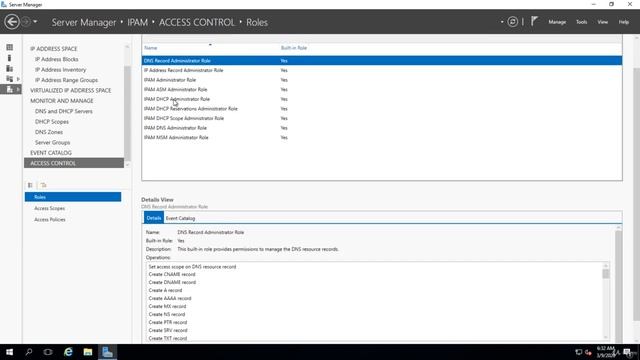
Task: Select IPAM DNS Administrator Role row
Action: [x=382, y=128]
